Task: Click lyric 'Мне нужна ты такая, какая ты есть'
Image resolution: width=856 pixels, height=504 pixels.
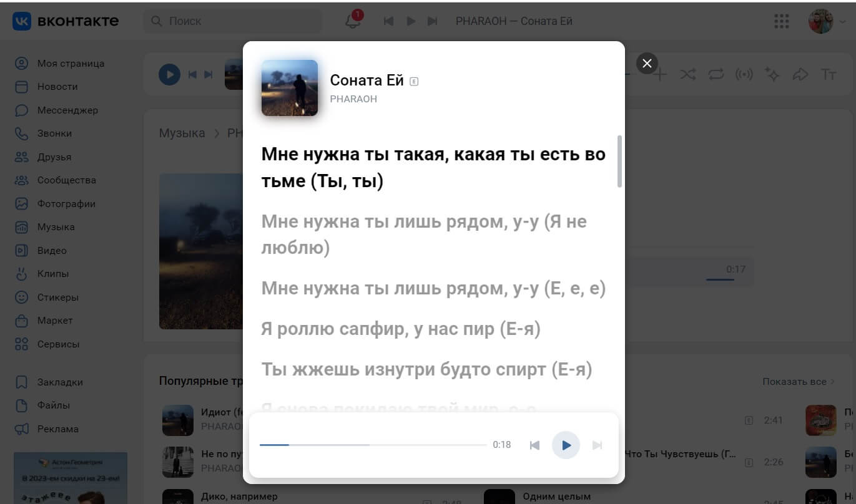Action: tap(433, 168)
